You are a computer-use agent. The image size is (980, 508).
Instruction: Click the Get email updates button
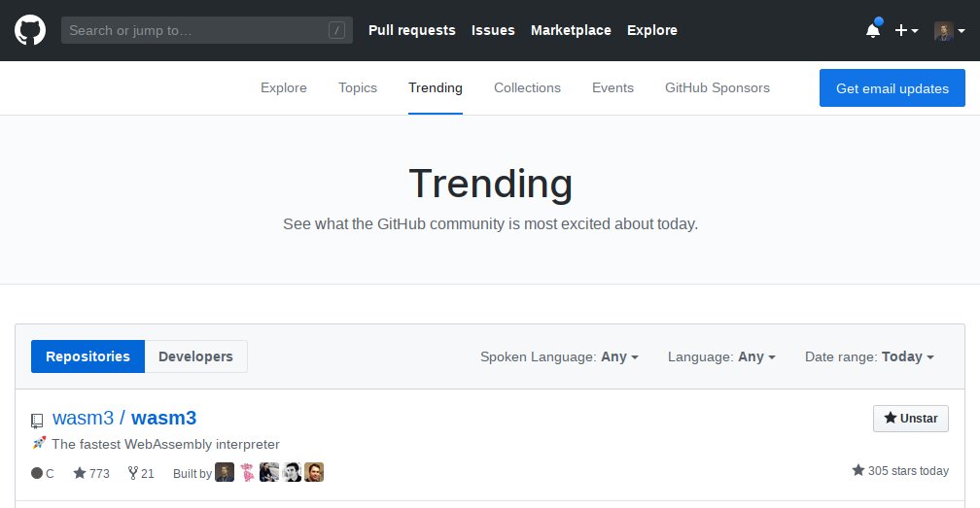click(892, 88)
